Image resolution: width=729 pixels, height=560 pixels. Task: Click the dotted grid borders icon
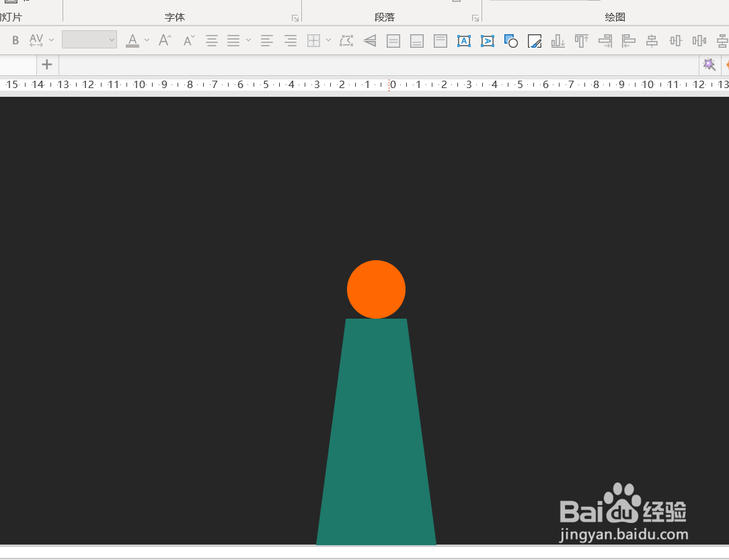(314, 41)
